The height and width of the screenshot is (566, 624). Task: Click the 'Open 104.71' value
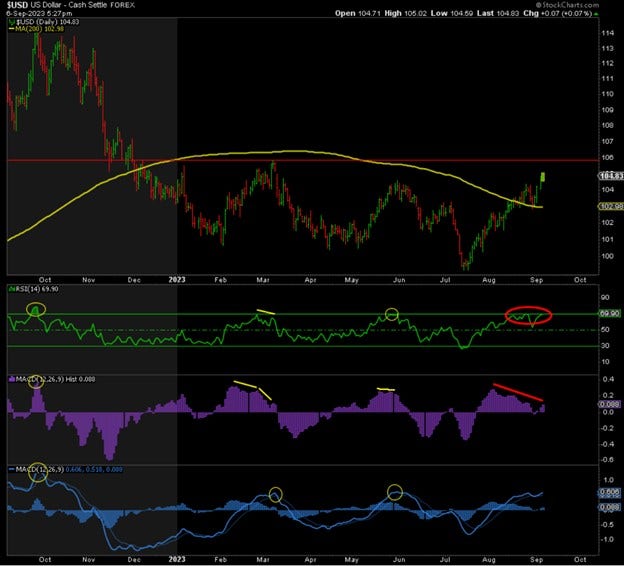[x=358, y=13]
